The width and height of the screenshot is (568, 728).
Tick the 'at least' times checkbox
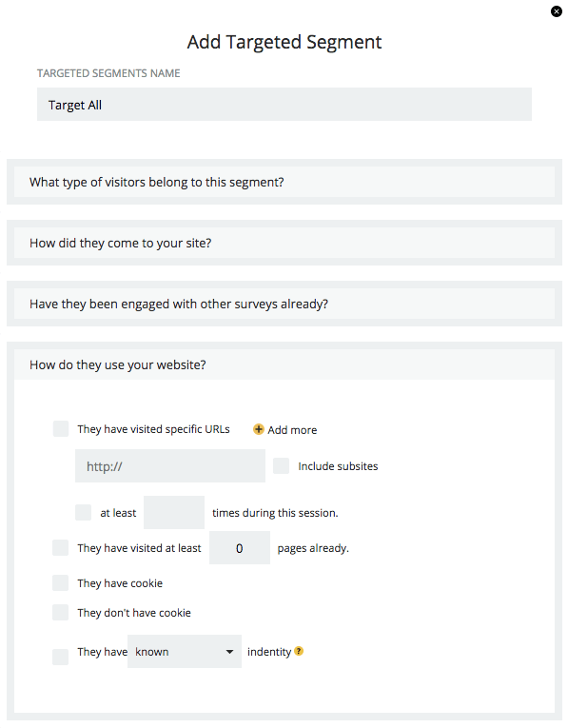pos(84,513)
